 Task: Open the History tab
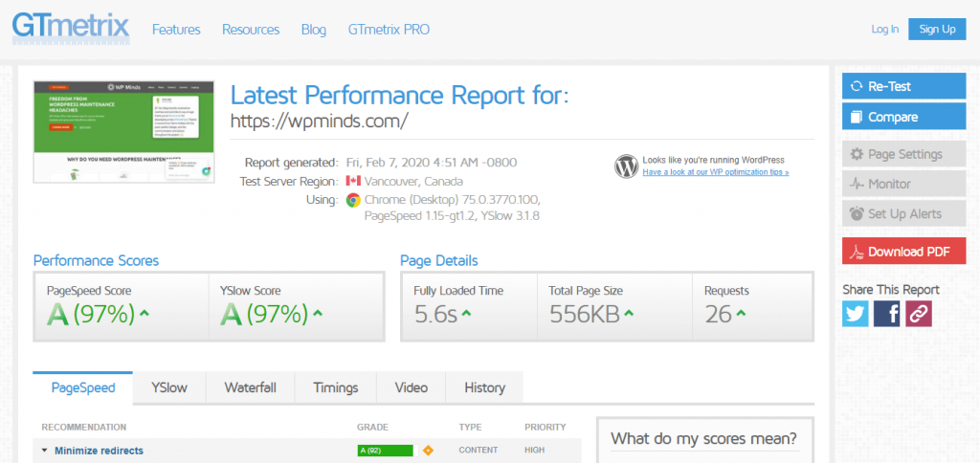(x=484, y=387)
